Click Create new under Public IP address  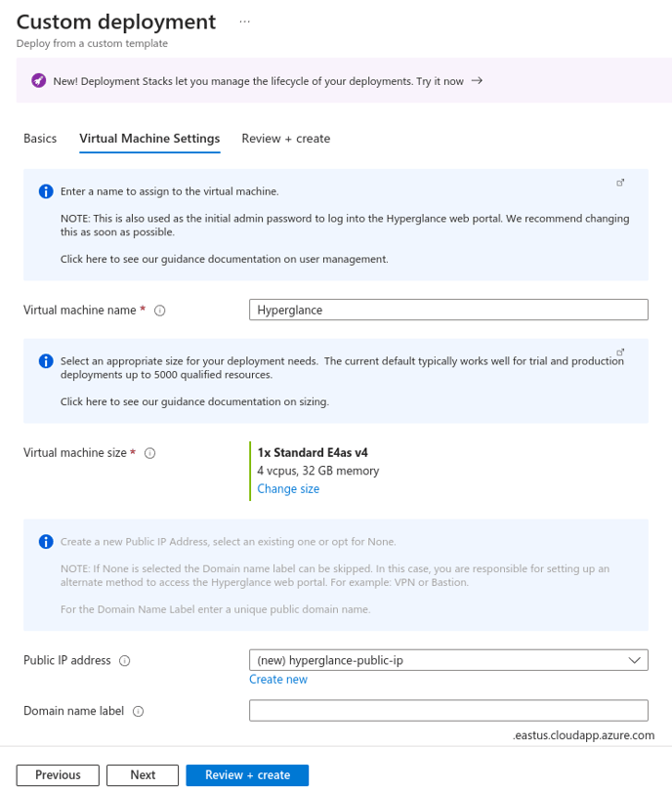(277, 680)
